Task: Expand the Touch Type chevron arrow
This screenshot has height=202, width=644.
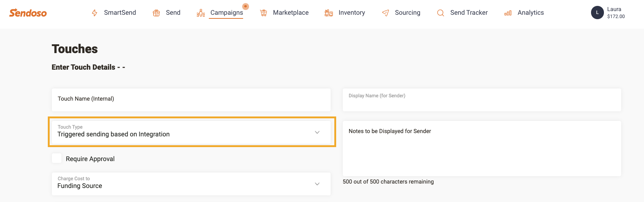Action: pos(317,132)
